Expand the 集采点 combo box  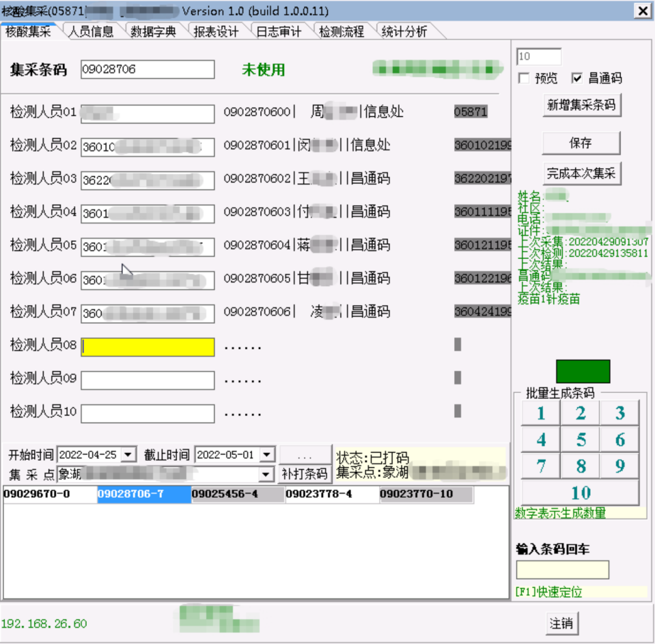[265, 474]
